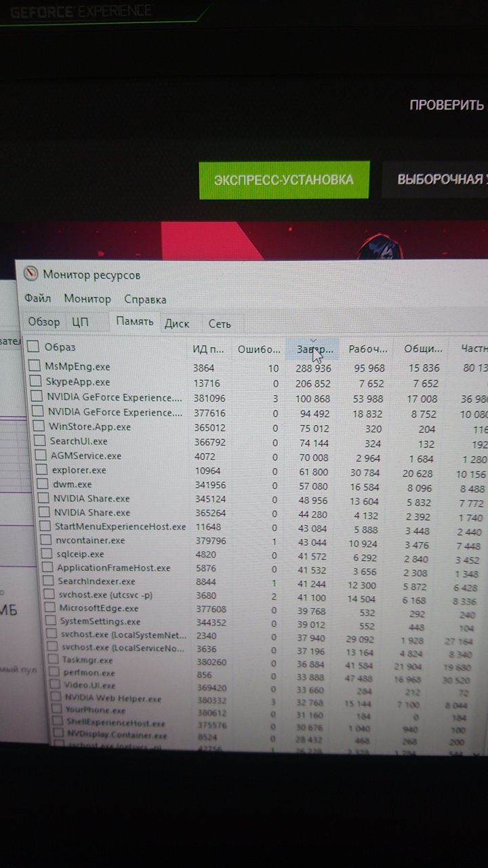Check the dwm.exe checkbox
This screenshot has width=488, height=868.
point(43,484)
